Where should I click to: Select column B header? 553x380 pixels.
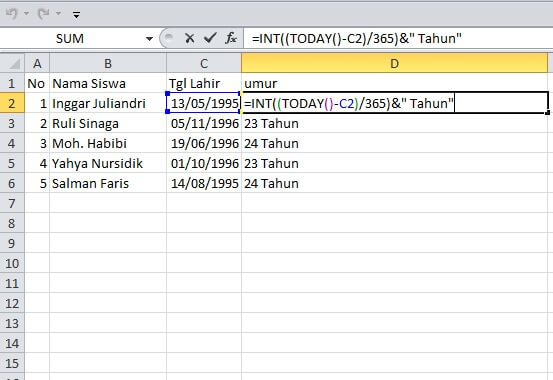coord(108,64)
